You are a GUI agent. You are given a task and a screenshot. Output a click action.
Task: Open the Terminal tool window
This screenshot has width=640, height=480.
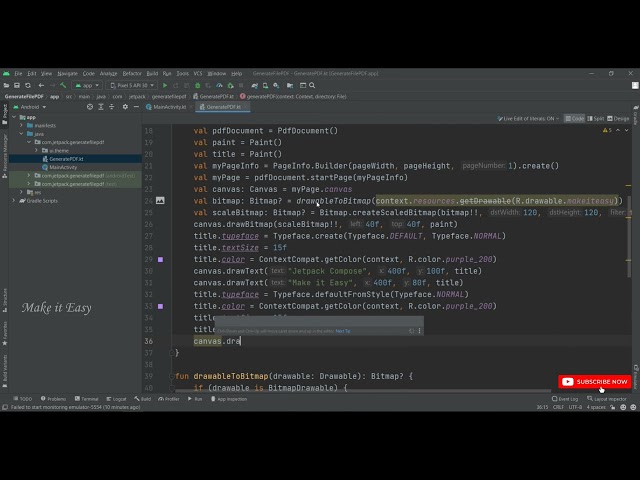[87, 399]
